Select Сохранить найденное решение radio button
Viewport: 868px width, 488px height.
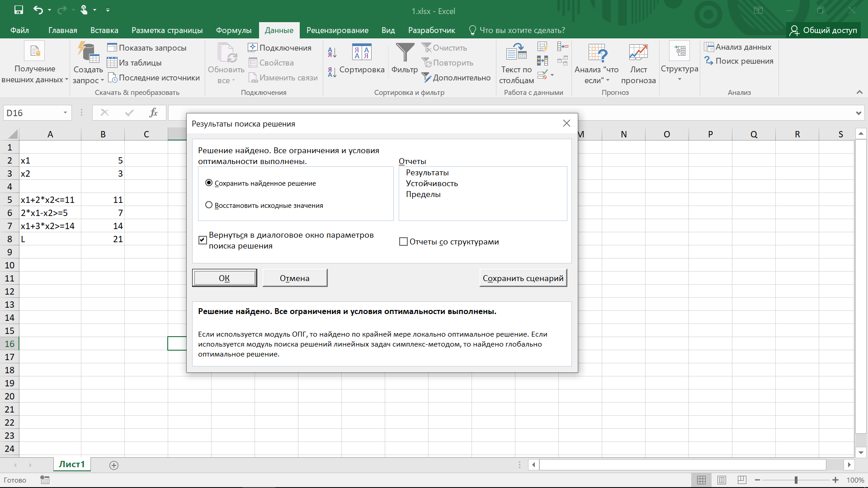[209, 183]
